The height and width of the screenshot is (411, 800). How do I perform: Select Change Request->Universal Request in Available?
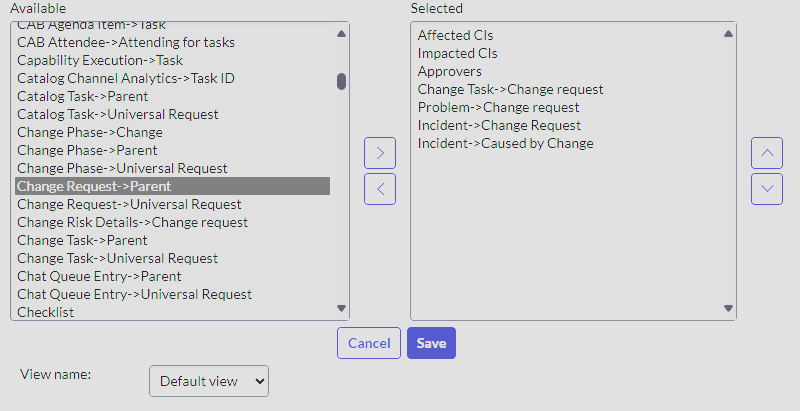(x=129, y=204)
